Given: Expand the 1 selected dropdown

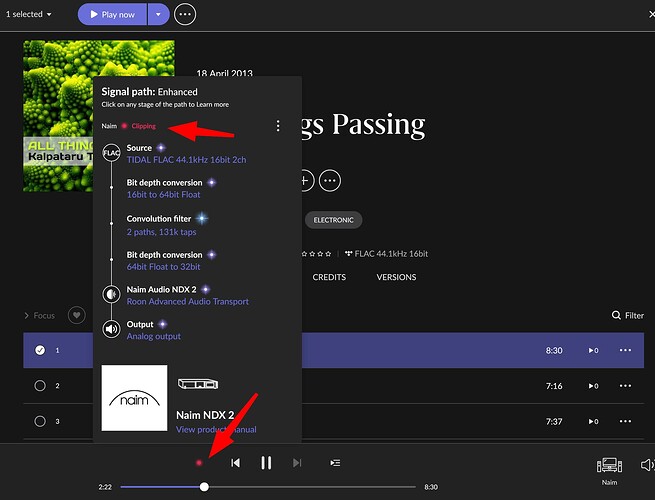Looking at the screenshot, I should (x=28, y=14).
